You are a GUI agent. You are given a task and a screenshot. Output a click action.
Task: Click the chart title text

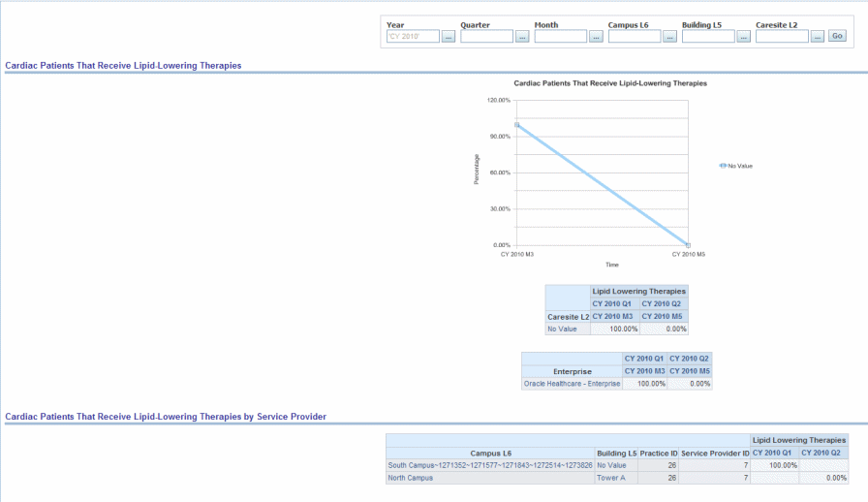(610, 83)
